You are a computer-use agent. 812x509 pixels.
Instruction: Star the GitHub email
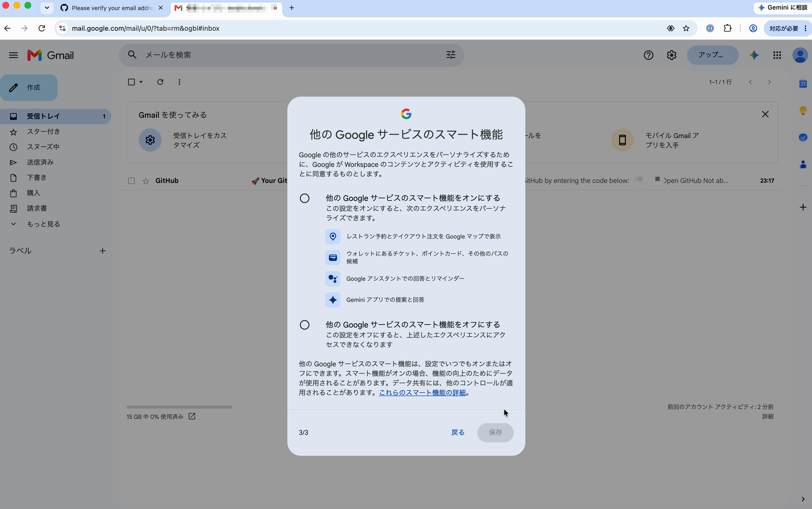pyautogui.click(x=146, y=181)
